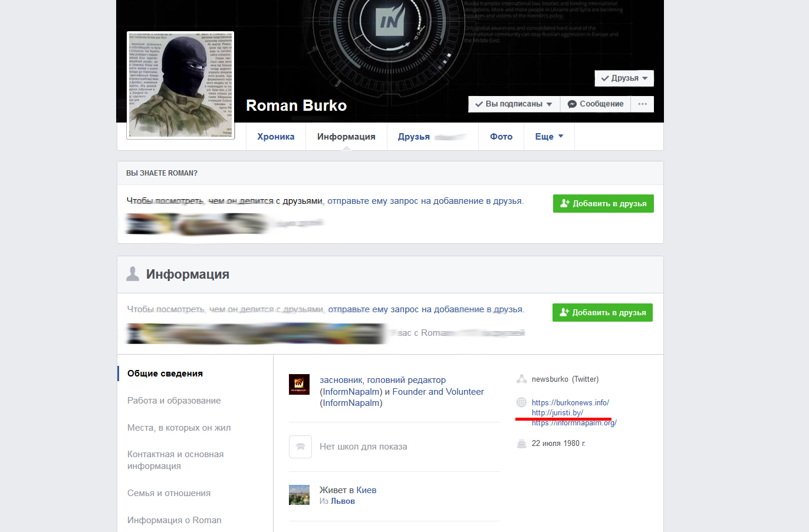Screen dimensions: 809x532
Task: Click the profile picture thumbnail
Action: pos(180,85)
